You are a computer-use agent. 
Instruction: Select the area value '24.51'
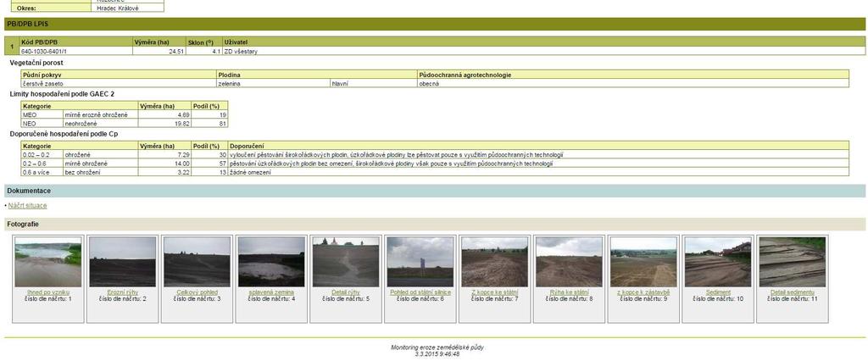pos(159,51)
